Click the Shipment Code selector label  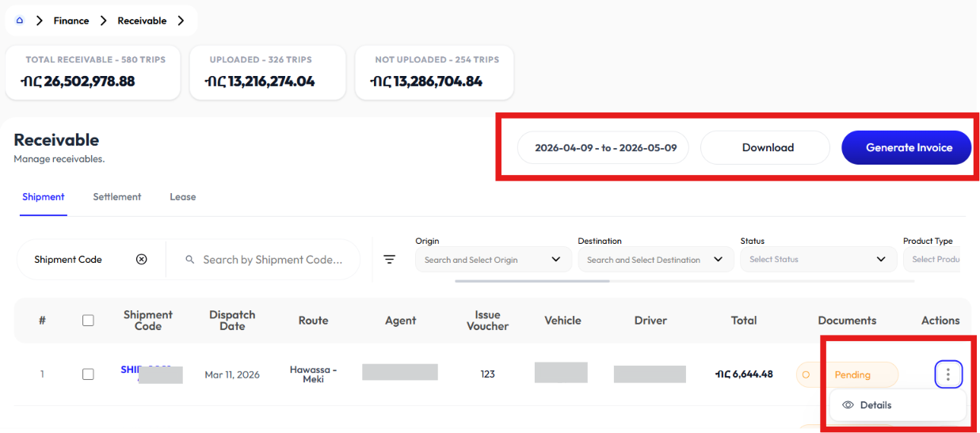[x=68, y=259]
